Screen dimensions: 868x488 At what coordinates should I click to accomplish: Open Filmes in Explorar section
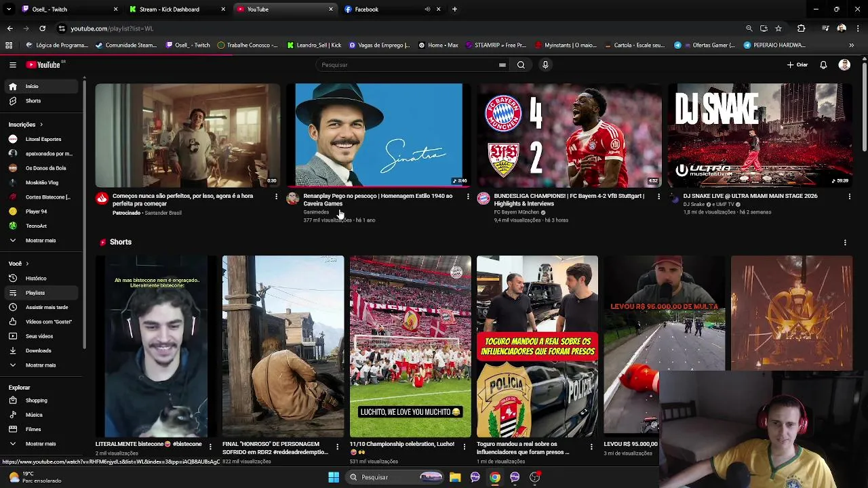43,429
